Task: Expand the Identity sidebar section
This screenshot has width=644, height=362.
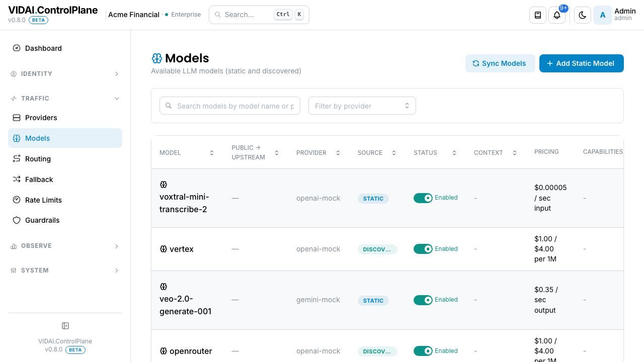Action: click(x=65, y=74)
